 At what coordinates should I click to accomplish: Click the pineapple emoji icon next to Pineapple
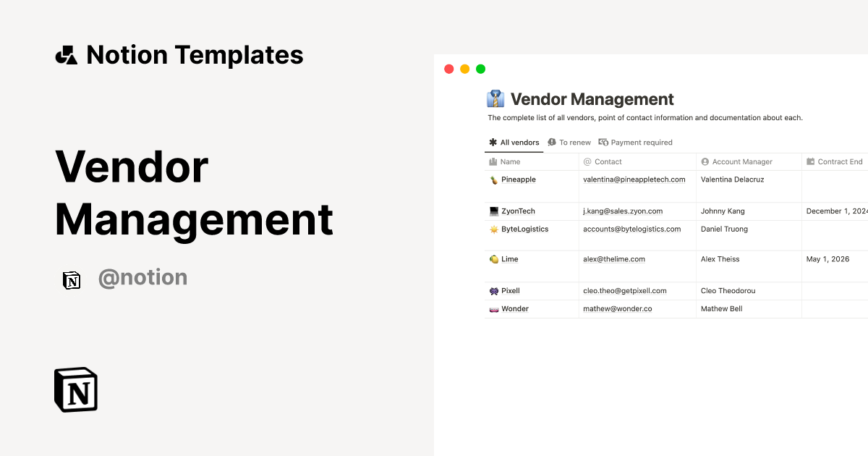pos(493,180)
